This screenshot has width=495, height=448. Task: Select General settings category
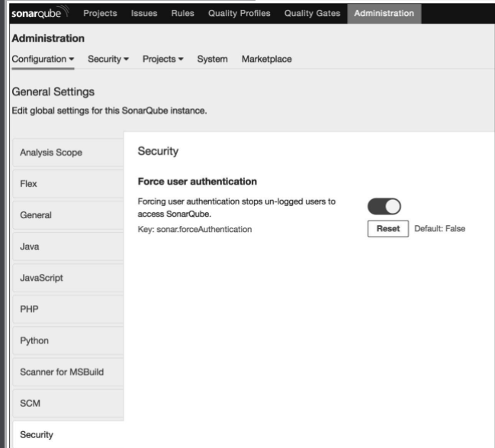click(68, 215)
